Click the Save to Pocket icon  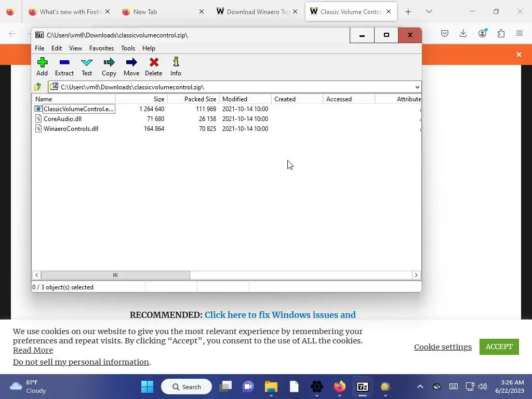(445, 33)
